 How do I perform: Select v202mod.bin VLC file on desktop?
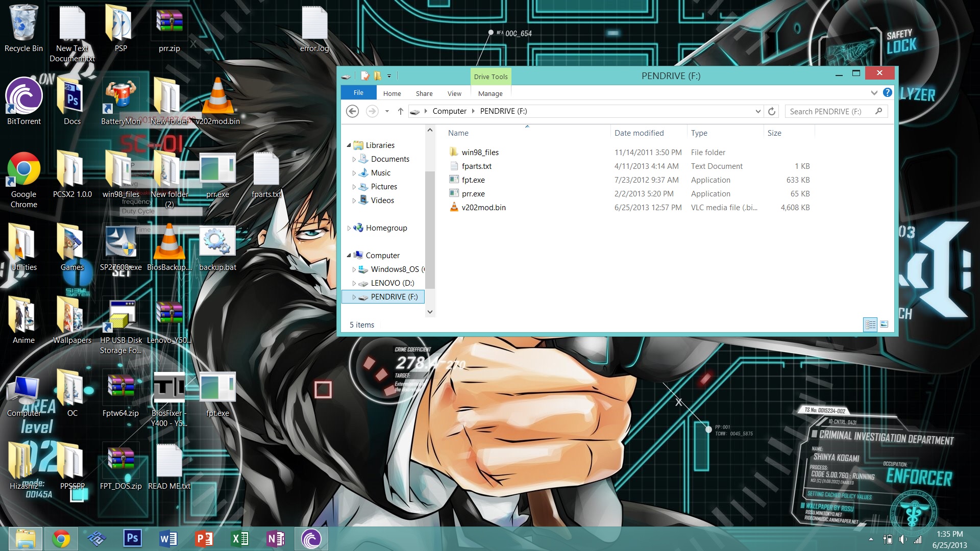[x=218, y=101]
